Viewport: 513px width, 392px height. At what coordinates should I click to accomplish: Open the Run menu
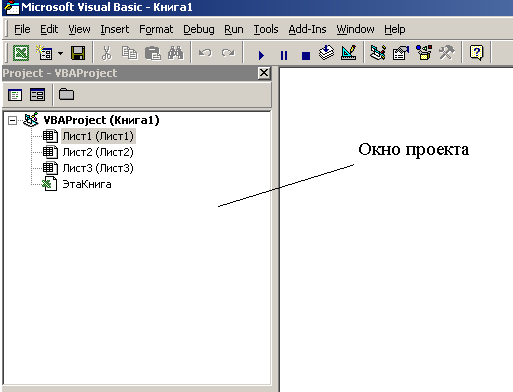pyautogui.click(x=234, y=29)
